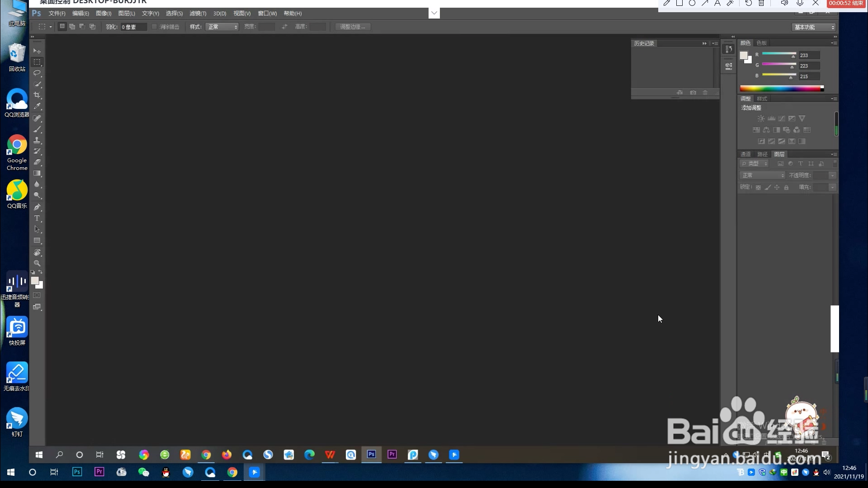Select the Hand tool

(x=37, y=252)
